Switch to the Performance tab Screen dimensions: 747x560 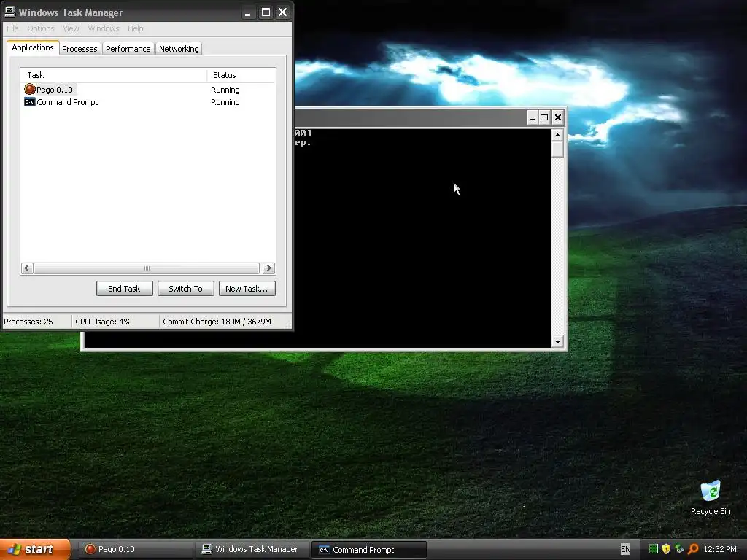pos(128,49)
